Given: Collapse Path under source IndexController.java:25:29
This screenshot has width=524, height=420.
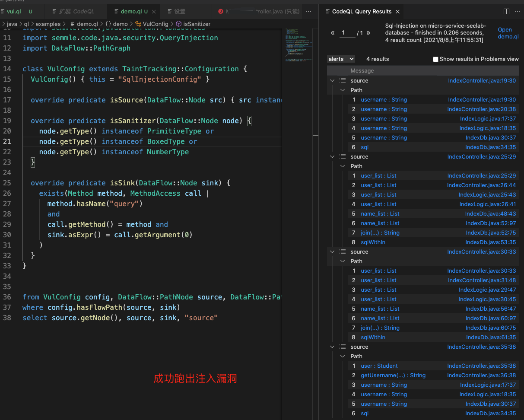Looking at the screenshot, I should [x=343, y=166].
